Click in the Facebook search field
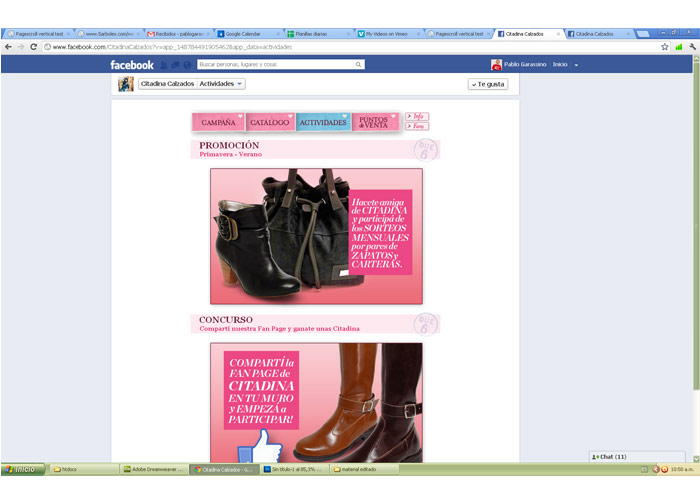This screenshot has height=500, width=700. pos(275,65)
